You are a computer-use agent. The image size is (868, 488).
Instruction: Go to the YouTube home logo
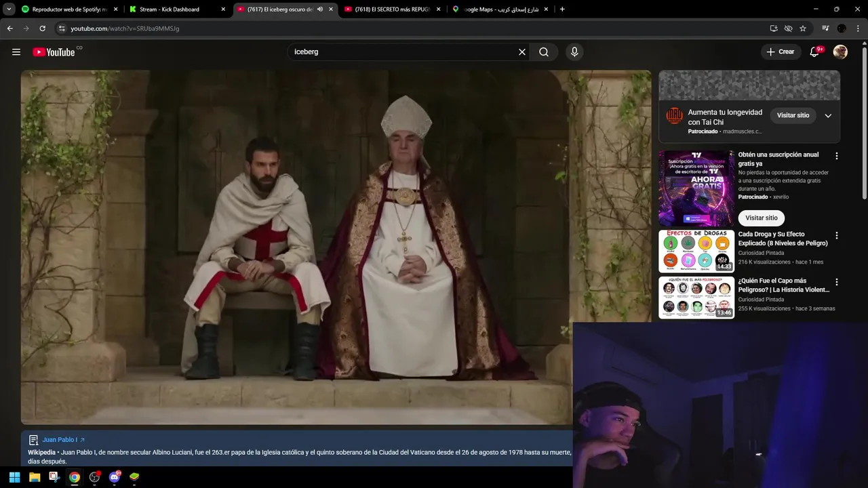coord(54,52)
